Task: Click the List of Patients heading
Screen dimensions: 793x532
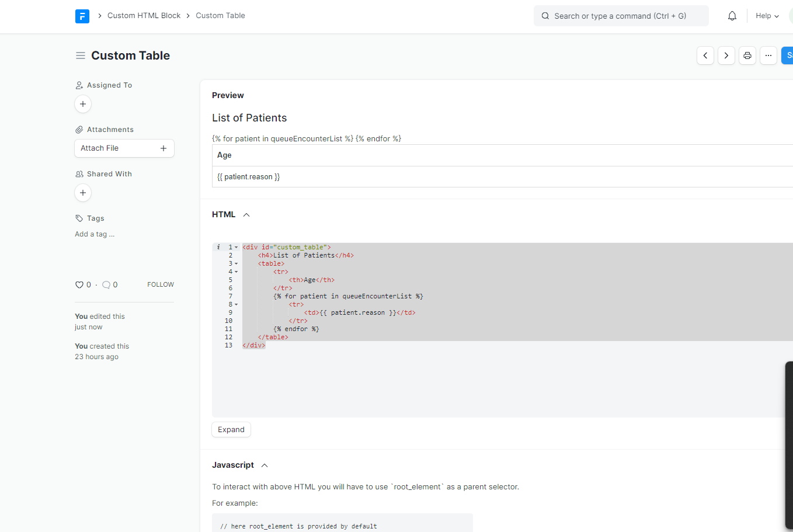Action: tap(249, 118)
